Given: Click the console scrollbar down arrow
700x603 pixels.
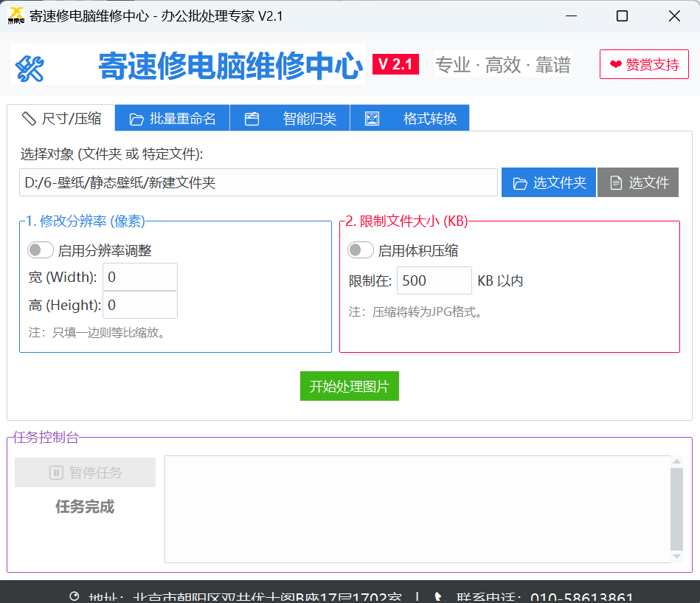Looking at the screenshot, I should pyautogui.click(x=676, y=557).
